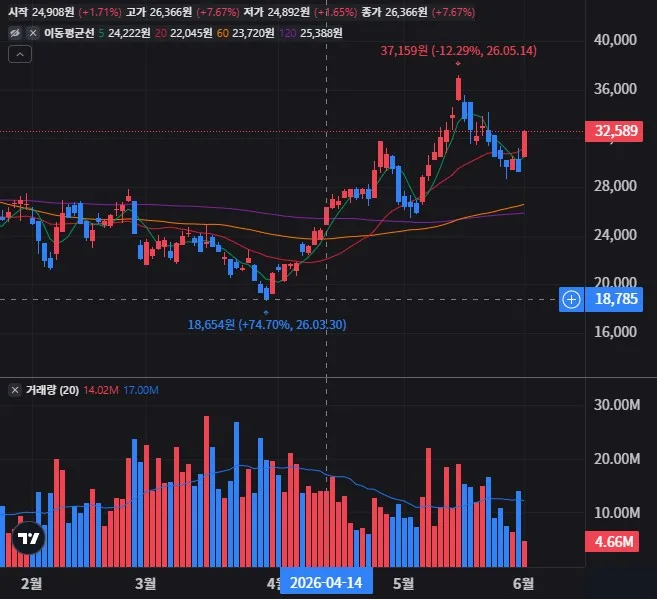This screenshot has height=599, width=657.
Task: Click the blue plus button beside 18,785
Action: [x=571, y=299]
